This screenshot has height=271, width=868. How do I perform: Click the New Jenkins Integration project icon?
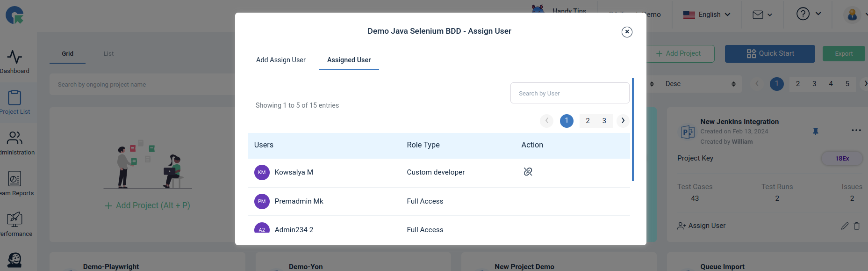coord(688,132)
